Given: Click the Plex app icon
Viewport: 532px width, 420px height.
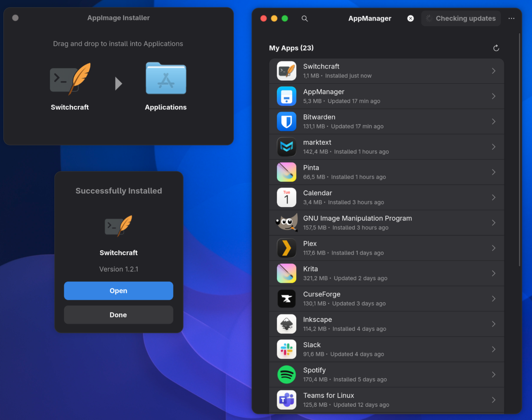Looking at the screenshot, I should click(x=286, y=248).
